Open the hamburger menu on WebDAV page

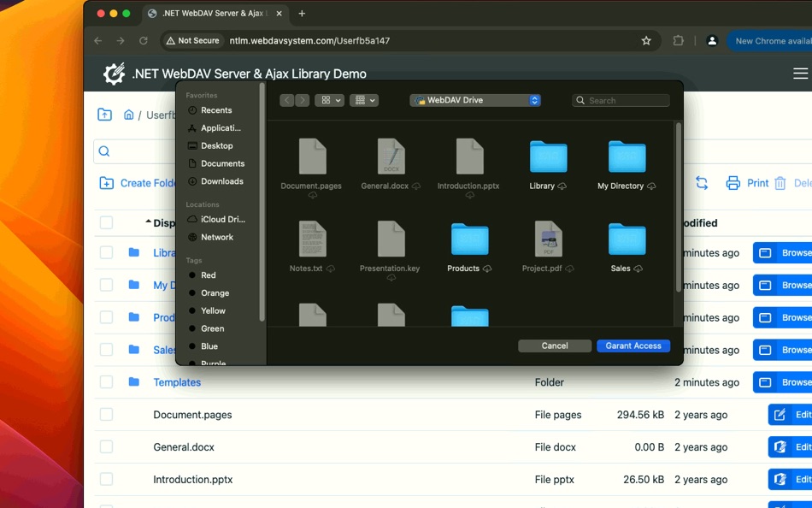(x=800, y=74)
